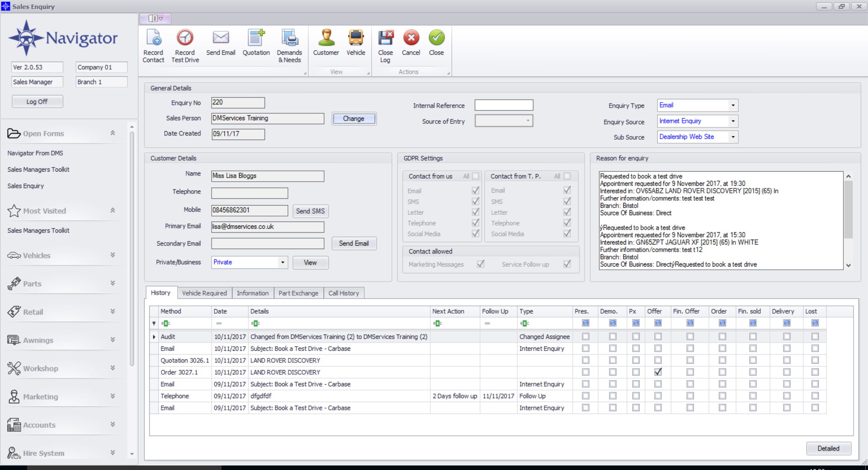Open the layout switcher at ribbon top
Screen dimensions: 868x470
click(156, 19)
